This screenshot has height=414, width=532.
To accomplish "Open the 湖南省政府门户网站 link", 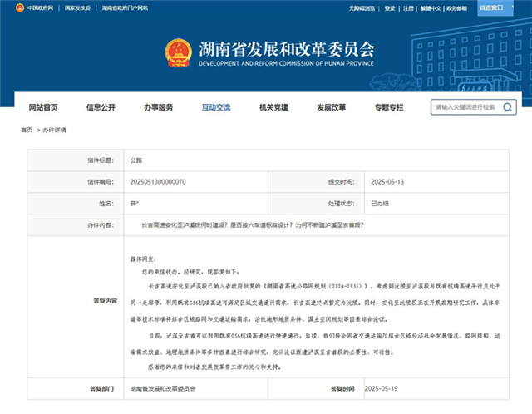I will (x=125, y=8).
